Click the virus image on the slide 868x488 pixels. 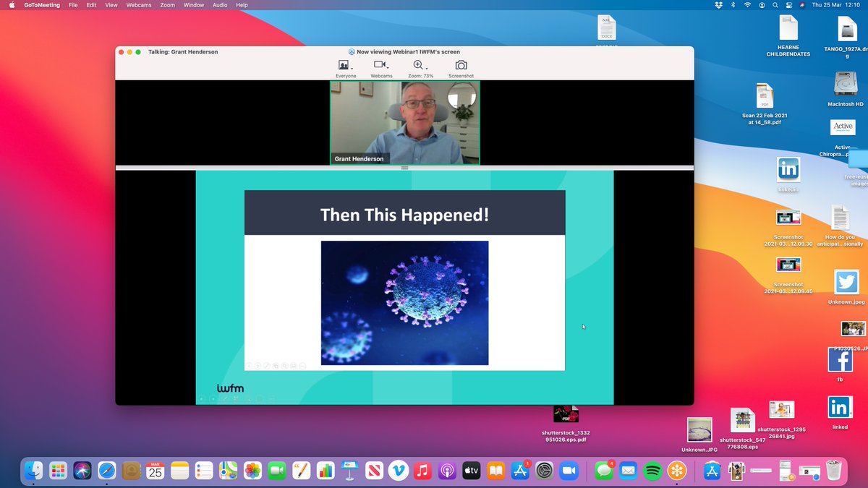pyautogui.click(x=404, y=303)
